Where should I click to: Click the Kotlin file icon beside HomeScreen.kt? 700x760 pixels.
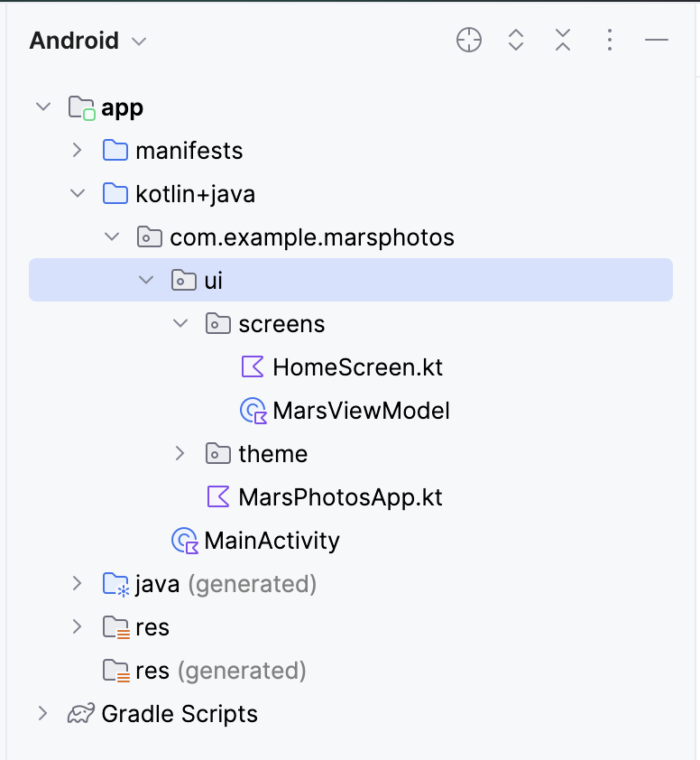(x=255, y=366)
